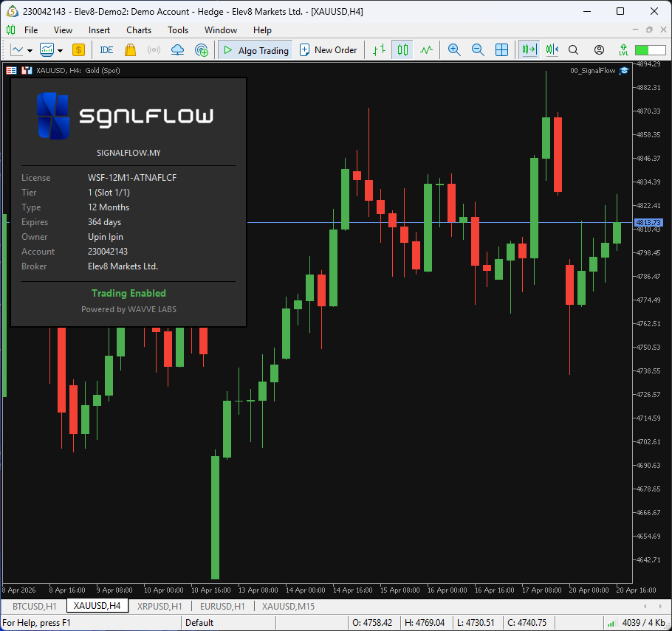This screenshot has width=672, height=631.
Task: Open the VPS cloud icon
Action: coord(177,50)
